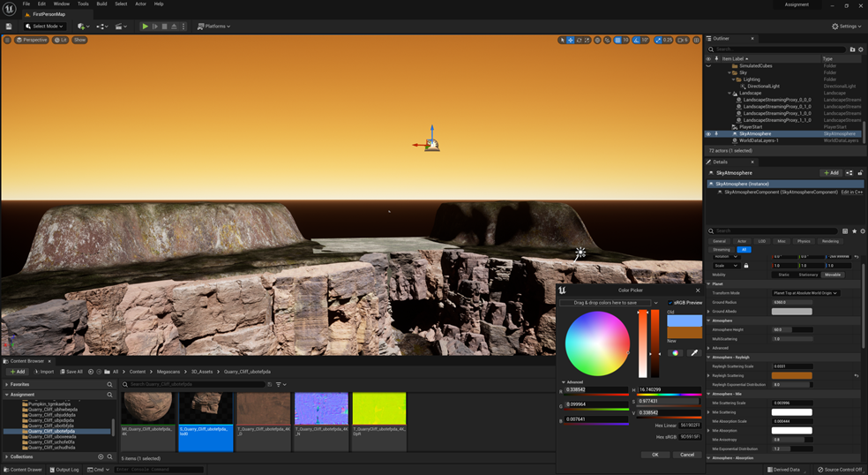Click OK in the Color Picker
This screenshot has height=475, width=868.
[x=655, y=455]
